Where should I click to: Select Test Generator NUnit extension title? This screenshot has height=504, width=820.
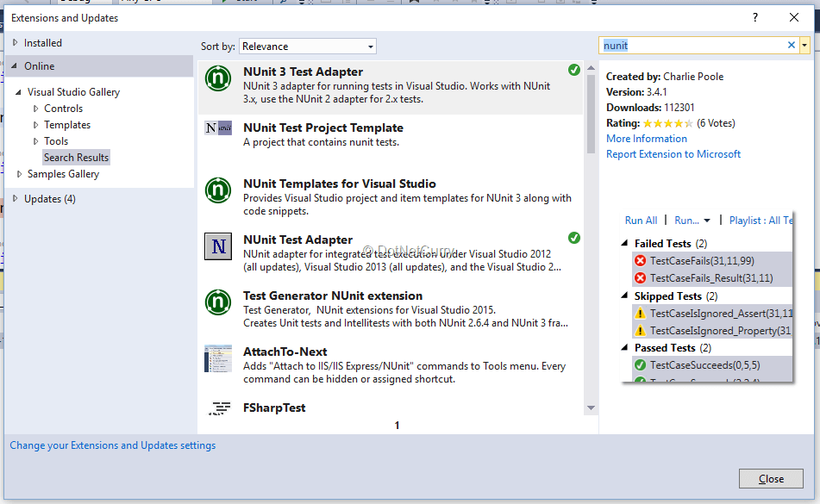(x=333, y=296)
